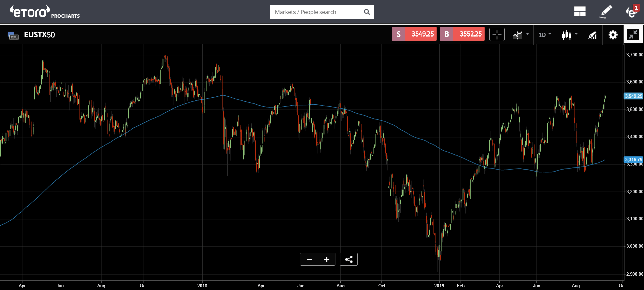Click the Buy button at 3552.25
This screenshot has width=644, height=290.
tap(462, 34)
